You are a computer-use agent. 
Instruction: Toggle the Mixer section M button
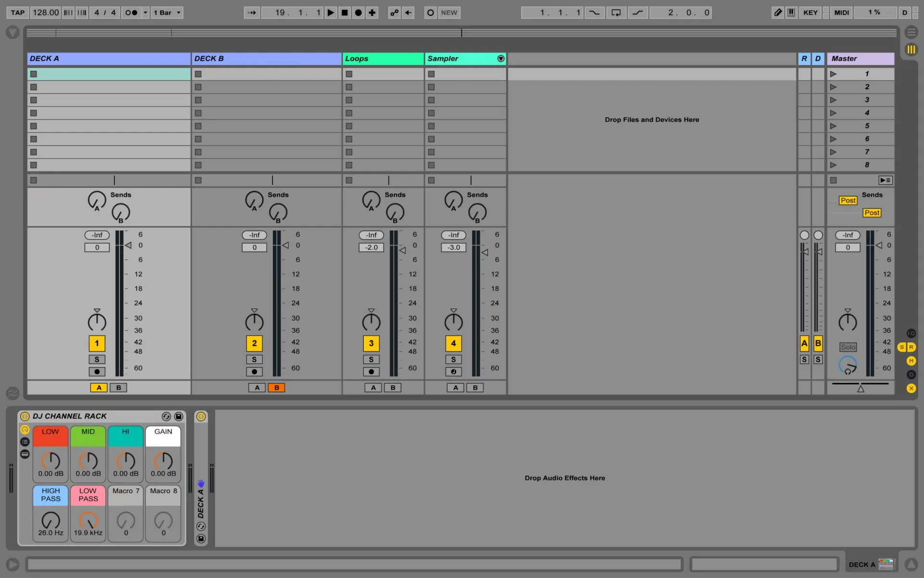coord(911,361)
